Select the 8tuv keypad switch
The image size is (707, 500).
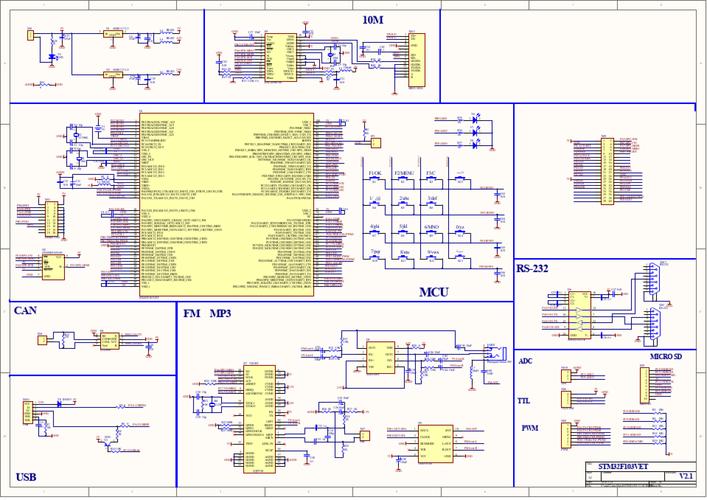click(x=403, y=258)
